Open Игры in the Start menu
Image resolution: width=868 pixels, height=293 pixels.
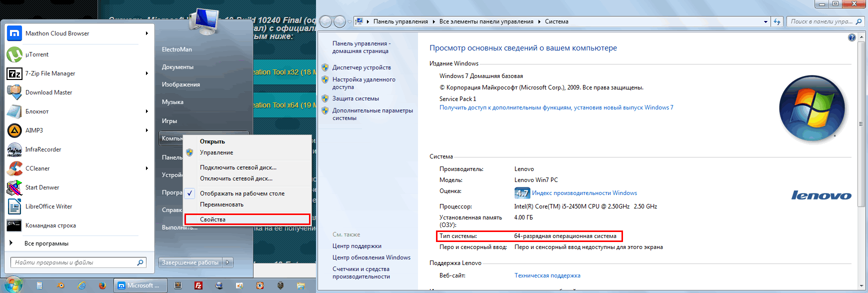[169, 121]
